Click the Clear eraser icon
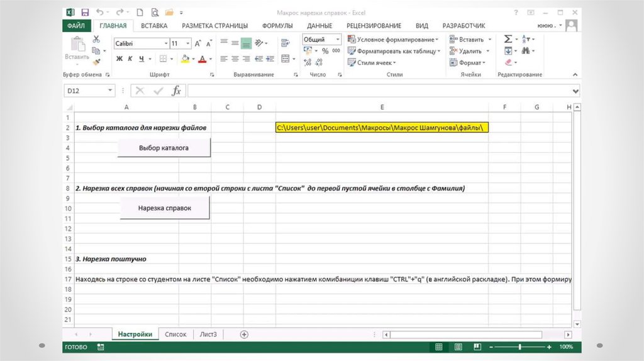The width and height of the screenshot is (644, 361). pos(508,63)
